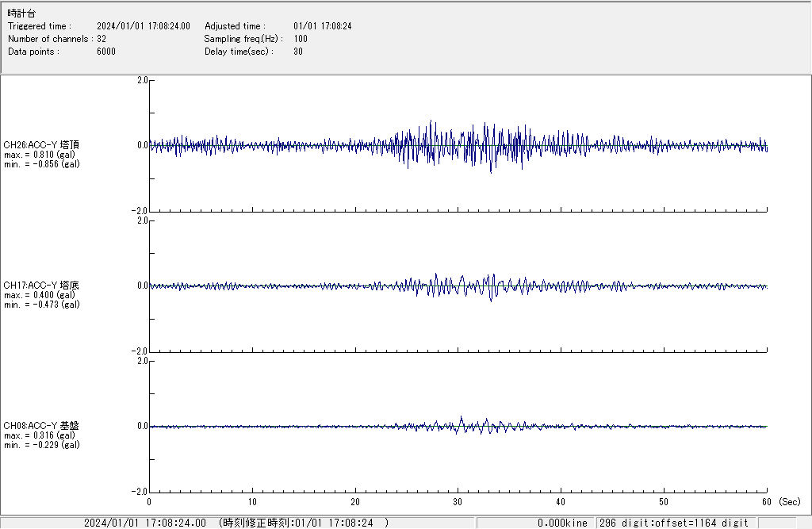812x529 pixels.
Task: Click the 50 second tick on time axis
Action: pos(664,501)
